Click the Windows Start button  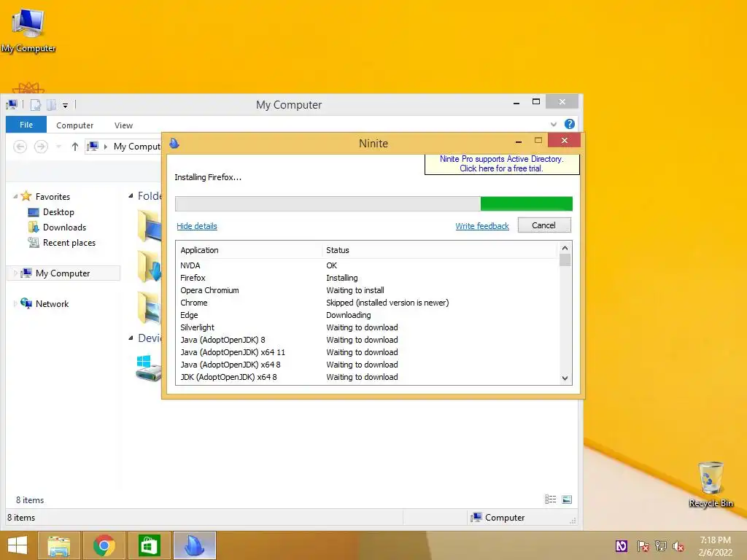tap(18, 545)
